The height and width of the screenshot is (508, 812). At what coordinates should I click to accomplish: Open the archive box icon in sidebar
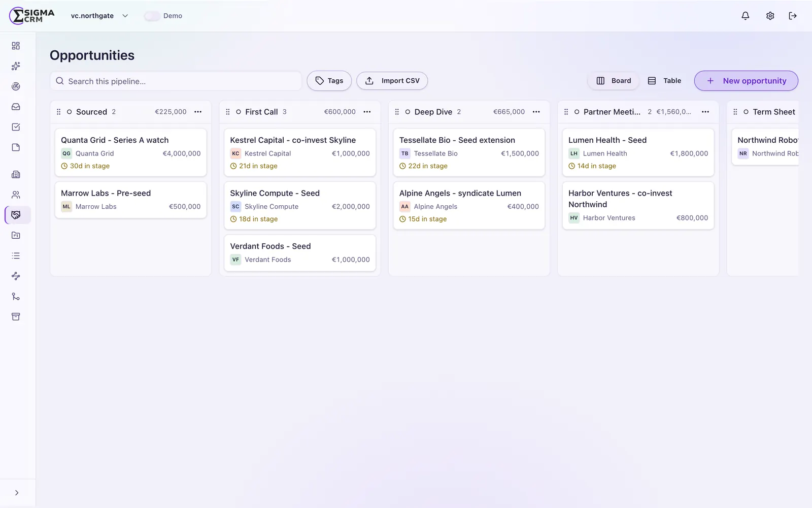(16, 316)
